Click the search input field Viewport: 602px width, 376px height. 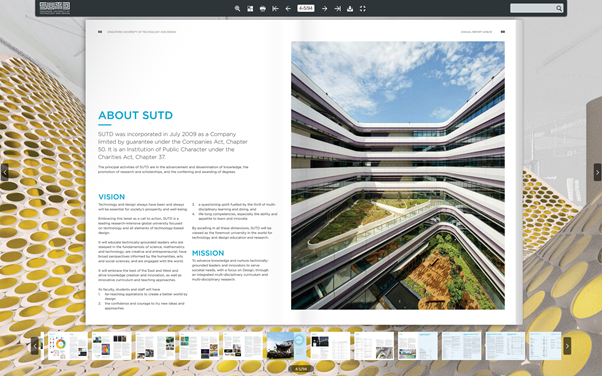coord(533,8)
